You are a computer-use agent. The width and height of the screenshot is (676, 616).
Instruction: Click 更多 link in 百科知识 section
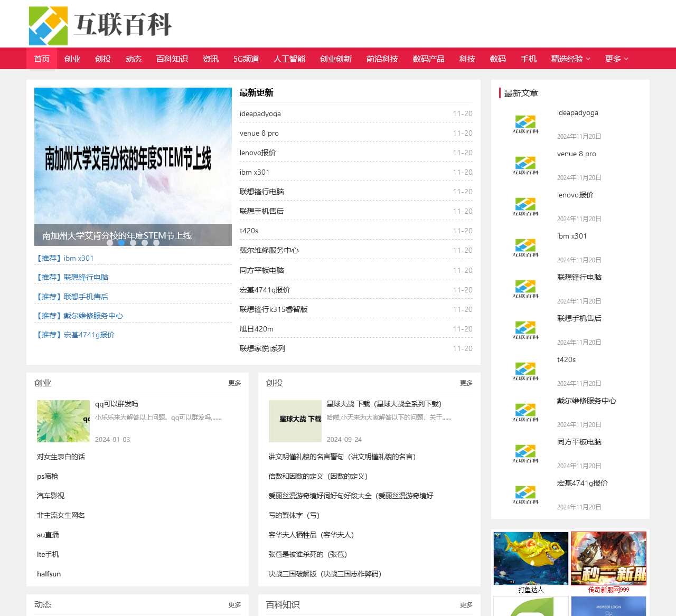coord(466,604)
